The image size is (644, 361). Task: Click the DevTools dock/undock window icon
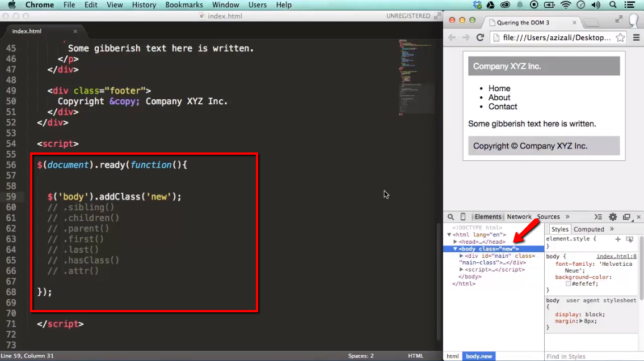(x=626, y=217)
